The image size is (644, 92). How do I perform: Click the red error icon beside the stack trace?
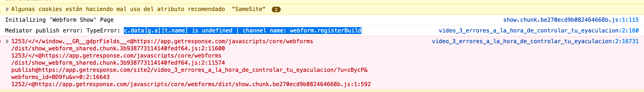(x=1, y=41)
